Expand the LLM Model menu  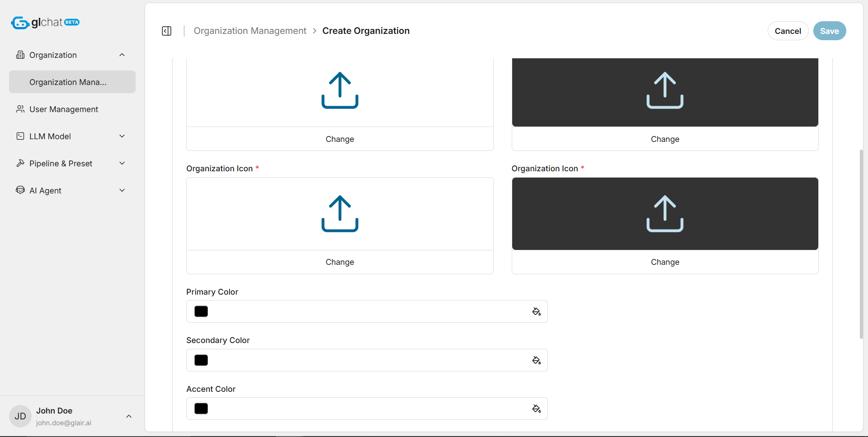(122, 136)
